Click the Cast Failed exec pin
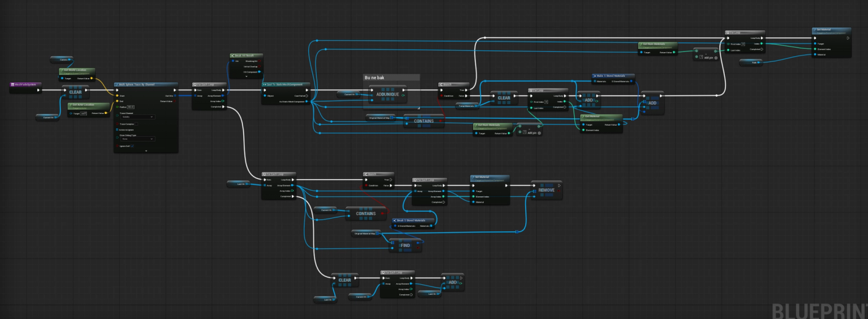This screenshot has height=319, width=868. point(307,95)
